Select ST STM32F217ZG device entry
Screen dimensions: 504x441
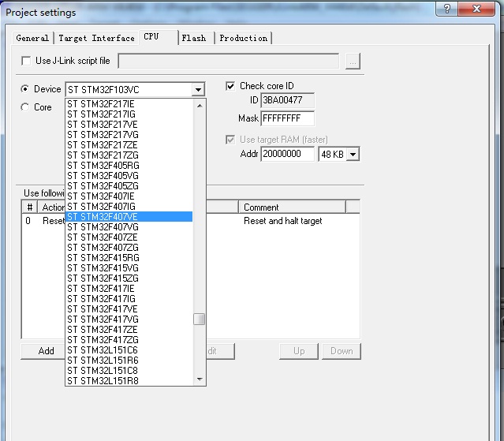point(129,155)
